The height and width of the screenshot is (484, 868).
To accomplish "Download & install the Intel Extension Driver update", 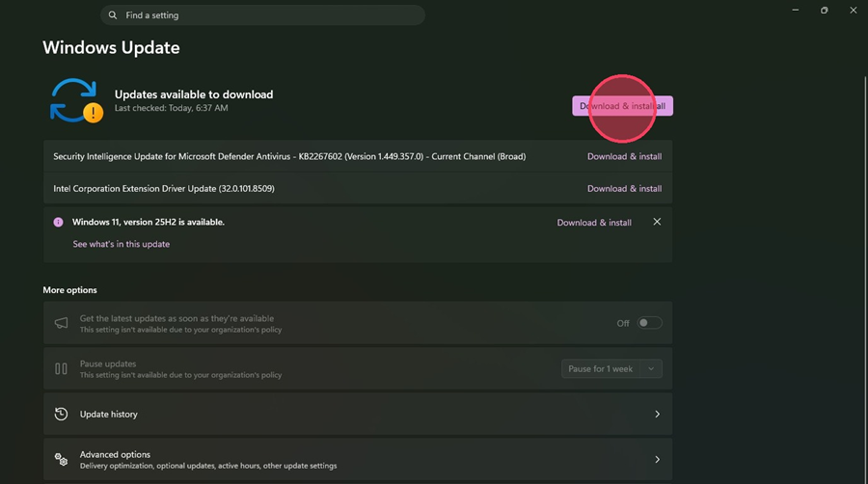I will coord(624,189).
